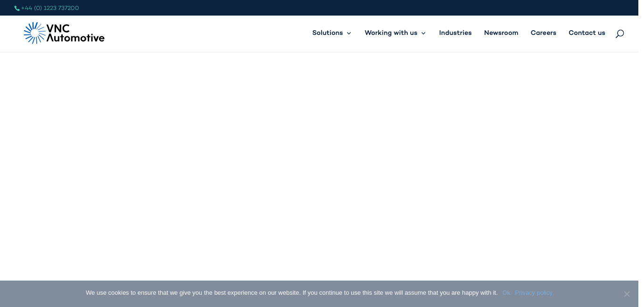Open the Privacy policy link
Image resolution: width=644 pixels, height=307 pixels.
pyautogui.click(x=533, y=293)
